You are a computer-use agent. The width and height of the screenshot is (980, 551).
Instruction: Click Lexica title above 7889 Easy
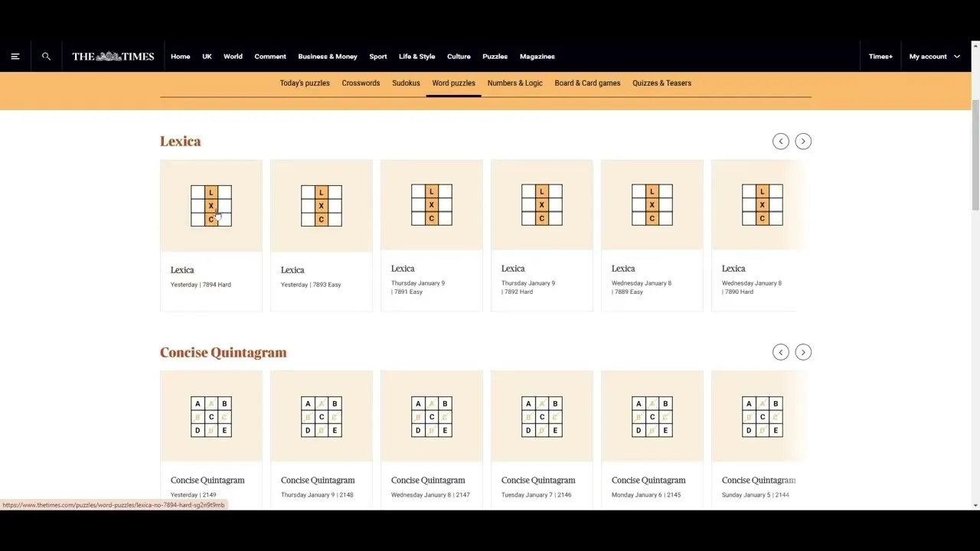(x=623, y=269)
